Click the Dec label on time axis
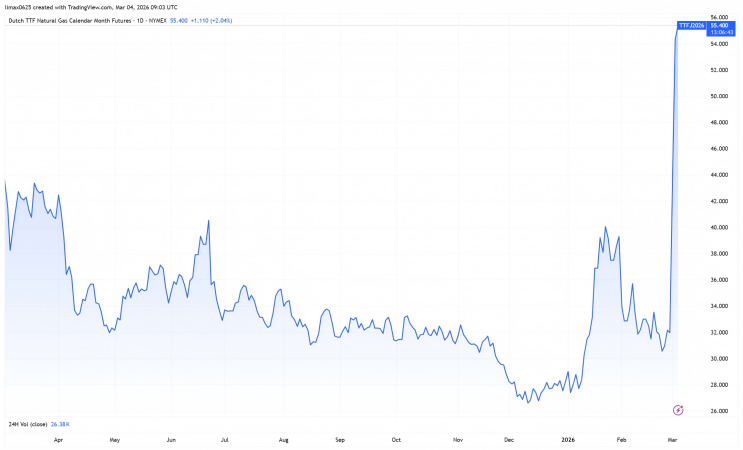Viewport: 743px width, 450px height. pos(509,439)
